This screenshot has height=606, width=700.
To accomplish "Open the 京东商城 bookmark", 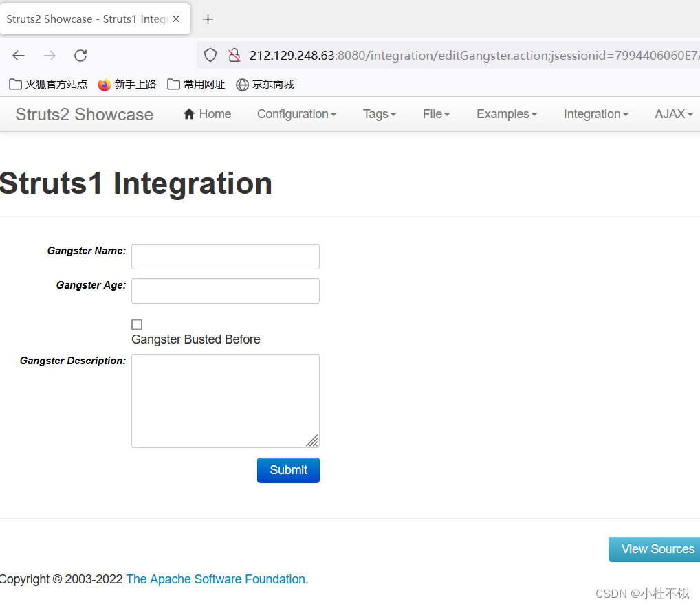I will 265,85.
